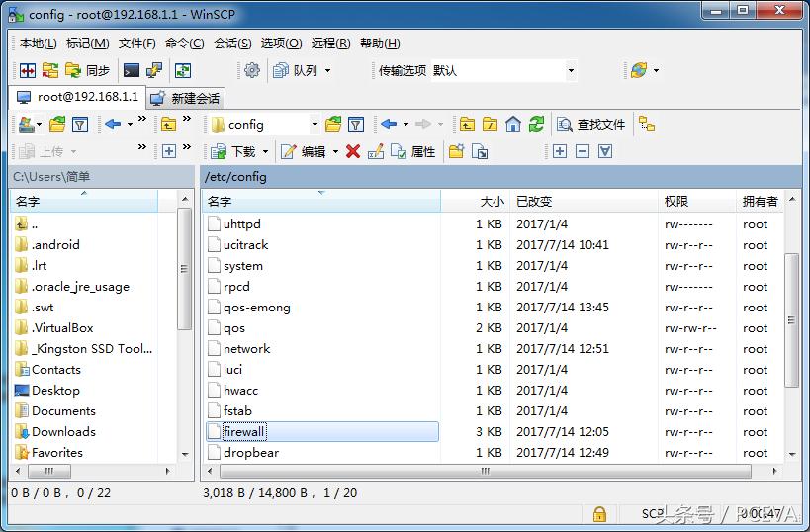Image resolution: width=810 pixels, height=532 pixels.
Task: Expand the Queue dropdown arrow
Action: click(327, 71)
